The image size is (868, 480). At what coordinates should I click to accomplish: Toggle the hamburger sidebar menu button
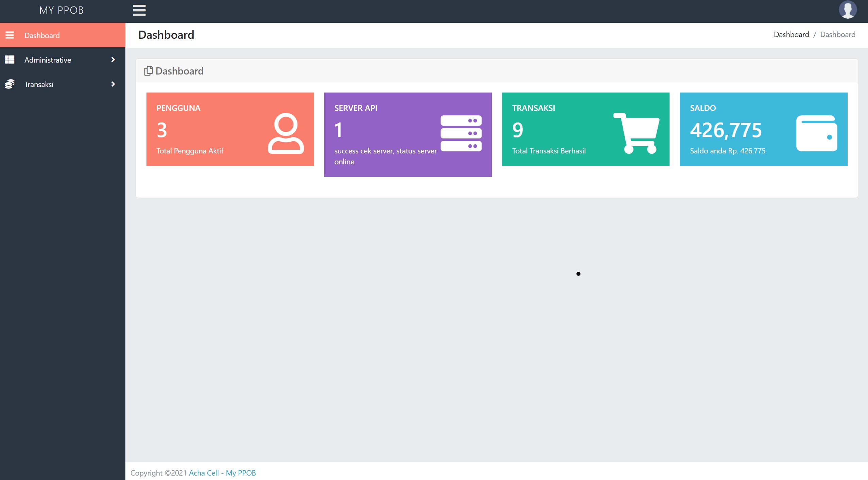(x=139, y=10)
